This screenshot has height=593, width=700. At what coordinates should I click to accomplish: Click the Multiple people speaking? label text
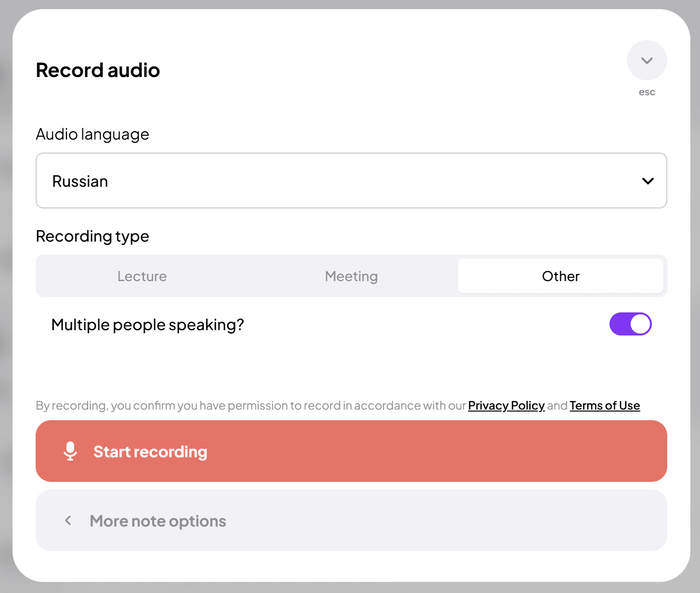147,325
